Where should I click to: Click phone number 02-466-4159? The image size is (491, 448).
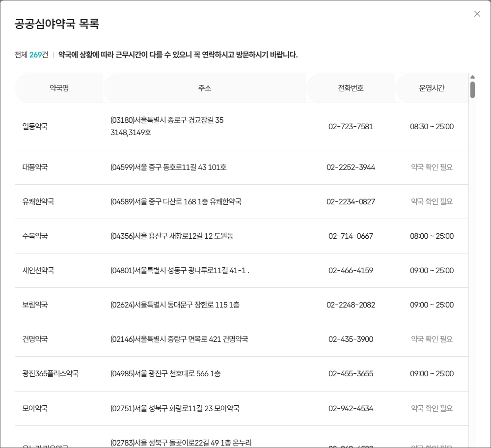tap(351, 271)
